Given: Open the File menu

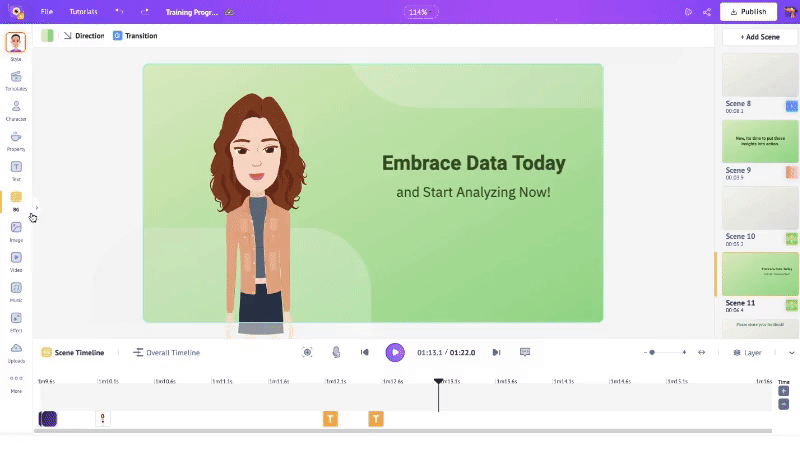Looking at the screenshot, I should [x=47, y=12].
